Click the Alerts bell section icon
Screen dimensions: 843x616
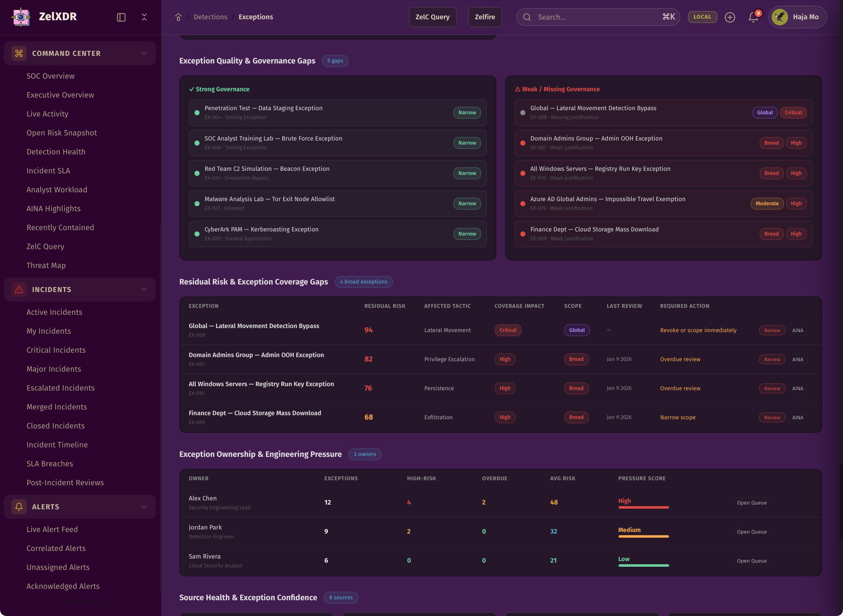pos(19,506)
